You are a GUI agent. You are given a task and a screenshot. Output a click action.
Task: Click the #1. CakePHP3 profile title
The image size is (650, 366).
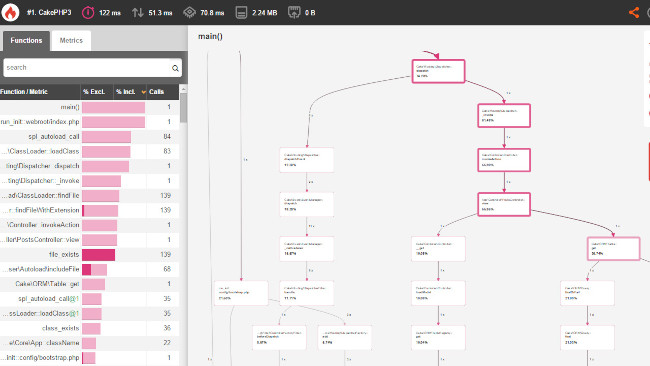pyautogui.click(x=49, y=12)
